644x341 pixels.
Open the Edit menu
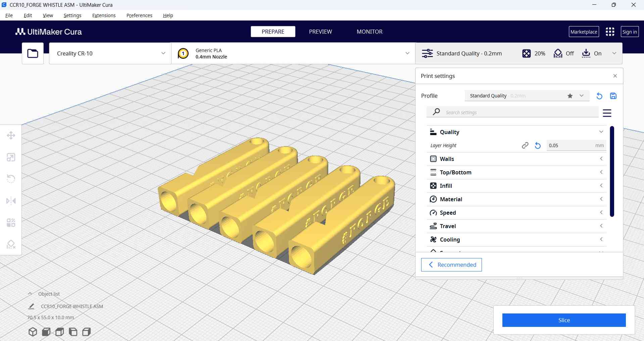pos(28,15)
